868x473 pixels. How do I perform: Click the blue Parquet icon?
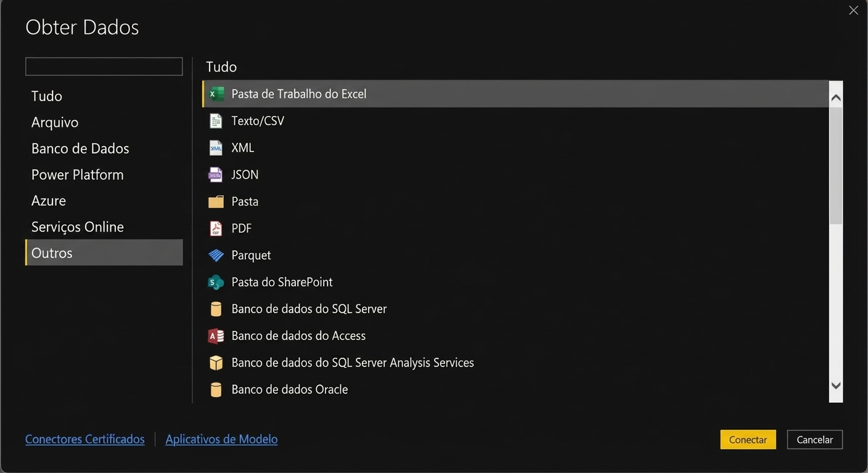(x=216, y=255)
